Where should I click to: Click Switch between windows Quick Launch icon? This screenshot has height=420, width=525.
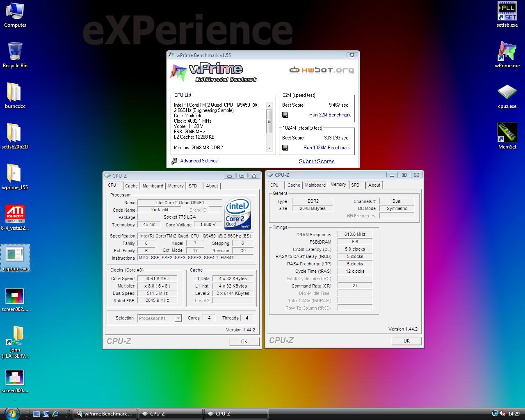46,414
